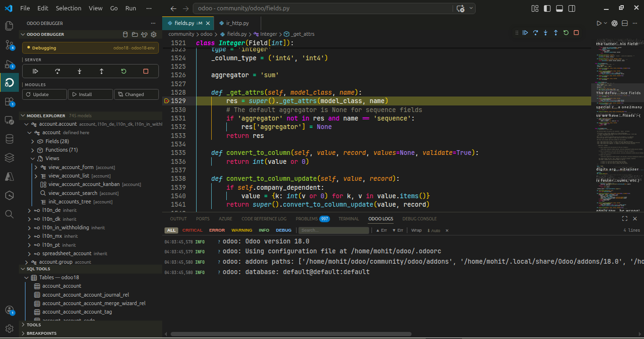The width and height of the screenshot is (644, 339).
Task: Toggle Wrap in the Odoo Logs toolbar
Action: click(x=416, y=230)
